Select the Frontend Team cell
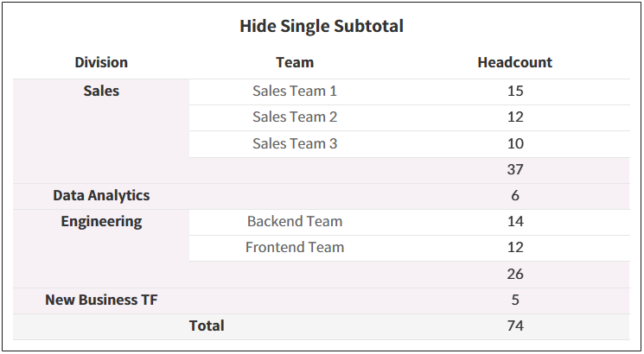644x354 pixels. 295,248
